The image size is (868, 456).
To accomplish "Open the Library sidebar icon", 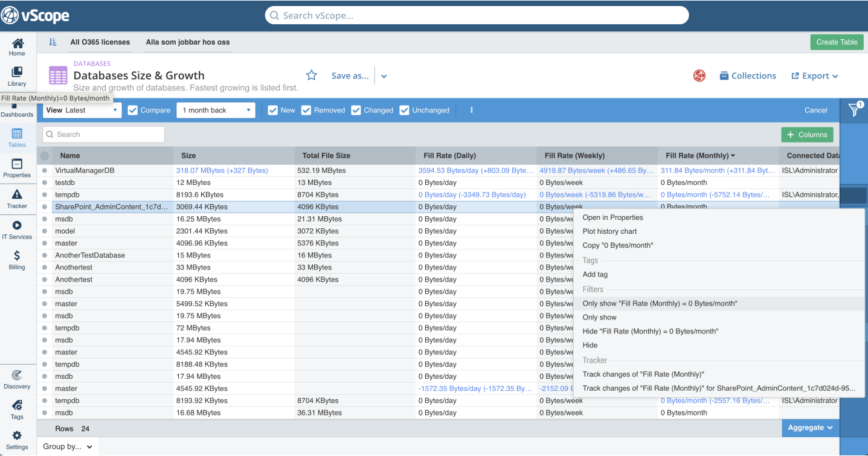I will click(x=17, y=76).
